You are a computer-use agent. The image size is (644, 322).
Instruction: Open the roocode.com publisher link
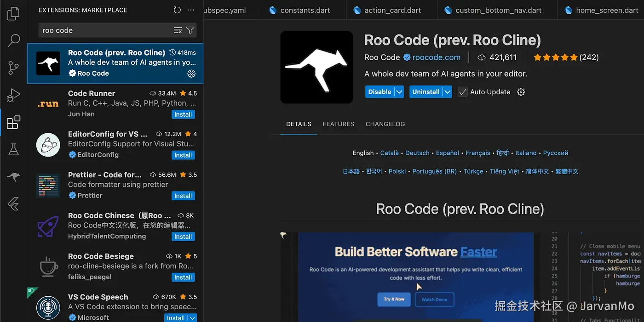pyautogui.click(x=437, y=57)
